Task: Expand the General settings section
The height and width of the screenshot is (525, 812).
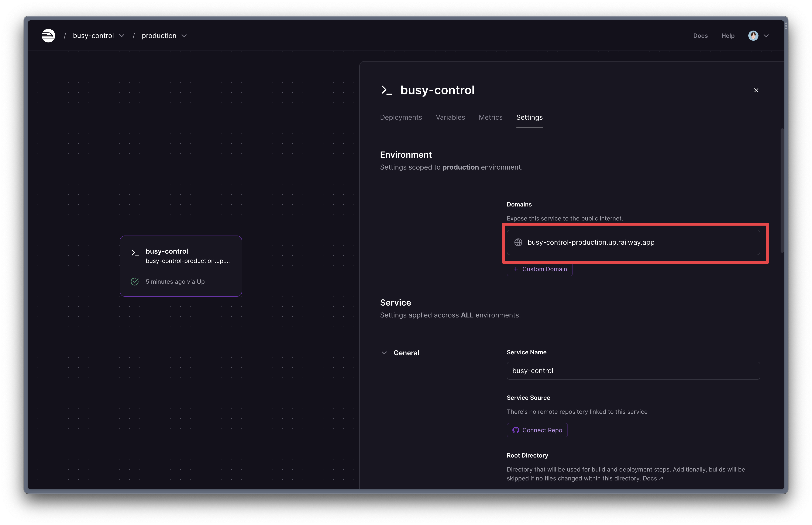Action: [x=384, y=352]
